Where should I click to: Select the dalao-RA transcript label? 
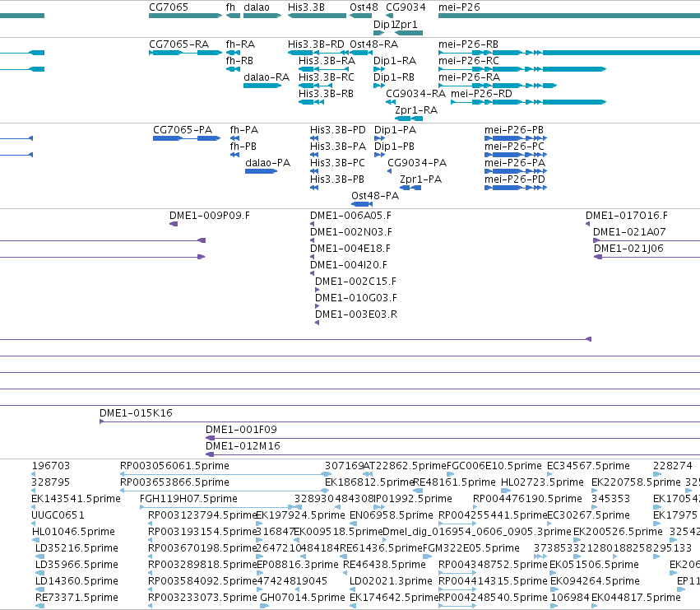coord(267,77)
